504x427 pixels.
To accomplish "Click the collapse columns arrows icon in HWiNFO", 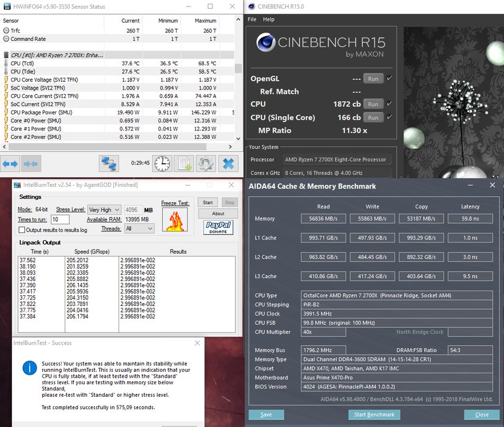I will click(x=30, y=164).
